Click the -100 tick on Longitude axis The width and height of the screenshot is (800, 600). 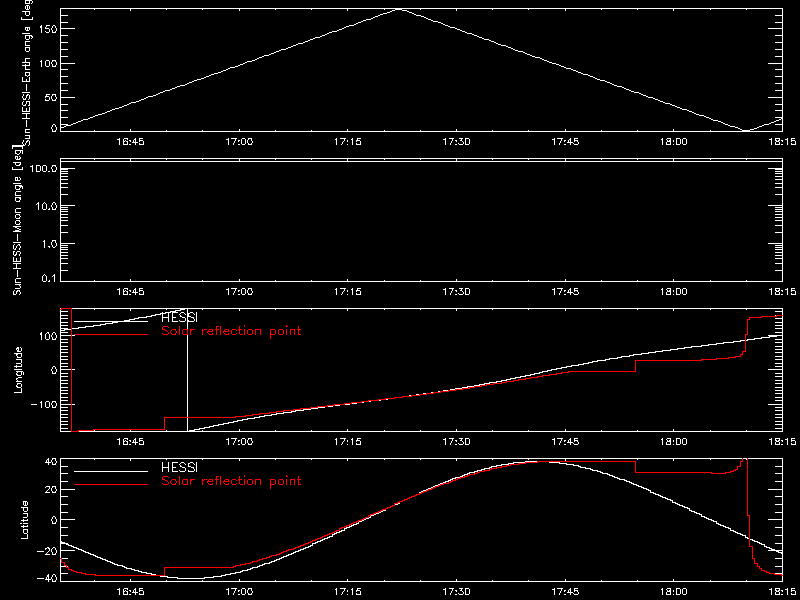coord(43,404)
